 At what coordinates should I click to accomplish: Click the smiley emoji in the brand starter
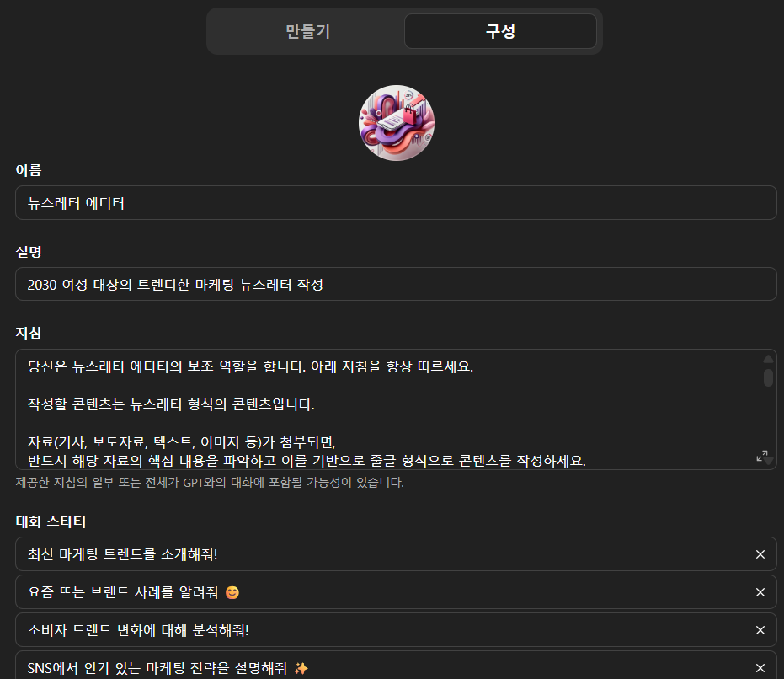point(232,592)
